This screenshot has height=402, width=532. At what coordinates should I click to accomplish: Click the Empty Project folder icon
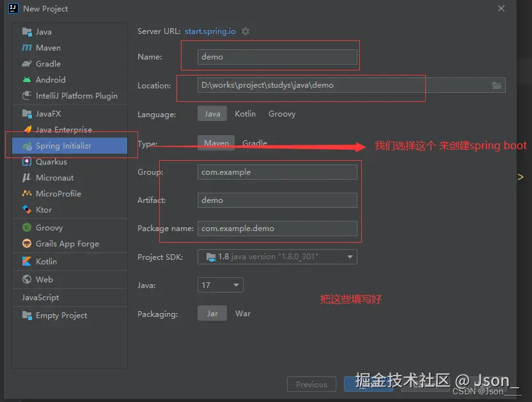27,316
